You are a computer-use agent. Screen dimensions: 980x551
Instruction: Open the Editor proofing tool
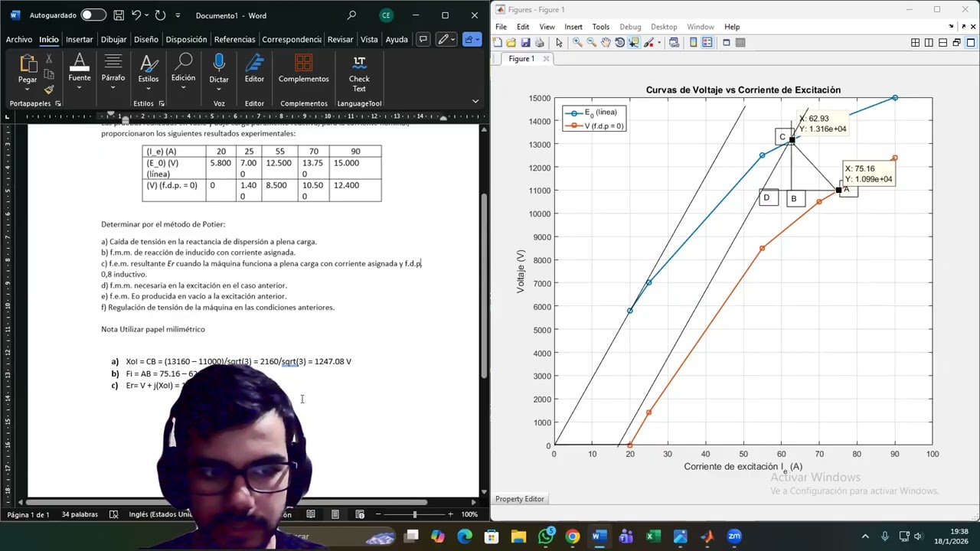point(254,69)
